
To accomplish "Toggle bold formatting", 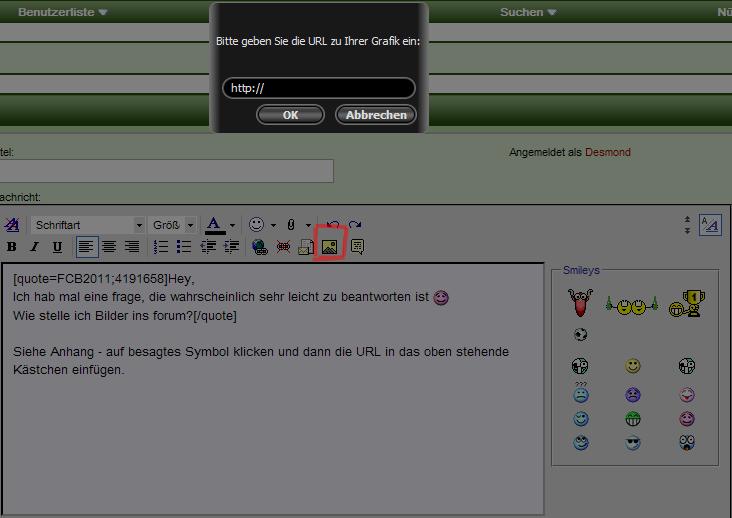I will tap(12, 246).
